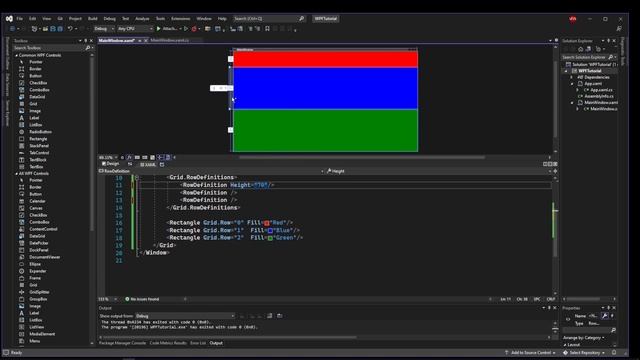Viewport: 640px width, 360px height.
Task: Click the Solution Explorer Home icon
Action: [580, 49]
